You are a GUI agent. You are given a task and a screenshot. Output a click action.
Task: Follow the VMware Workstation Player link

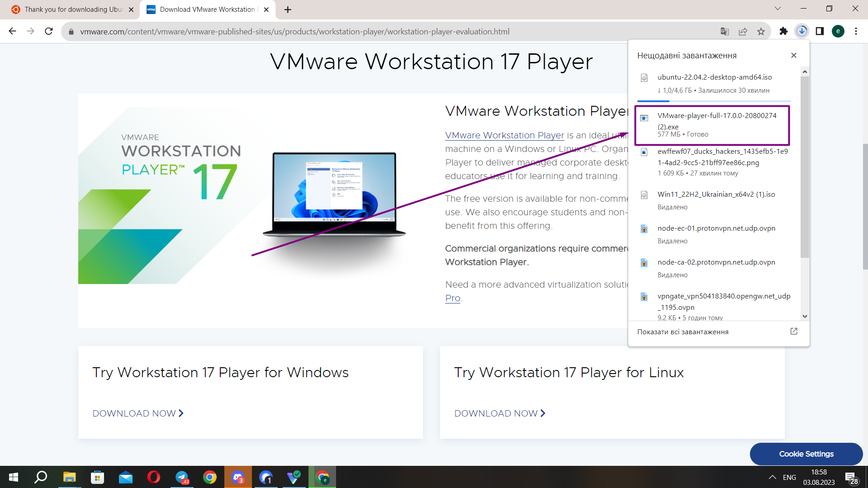click(504, 135)
